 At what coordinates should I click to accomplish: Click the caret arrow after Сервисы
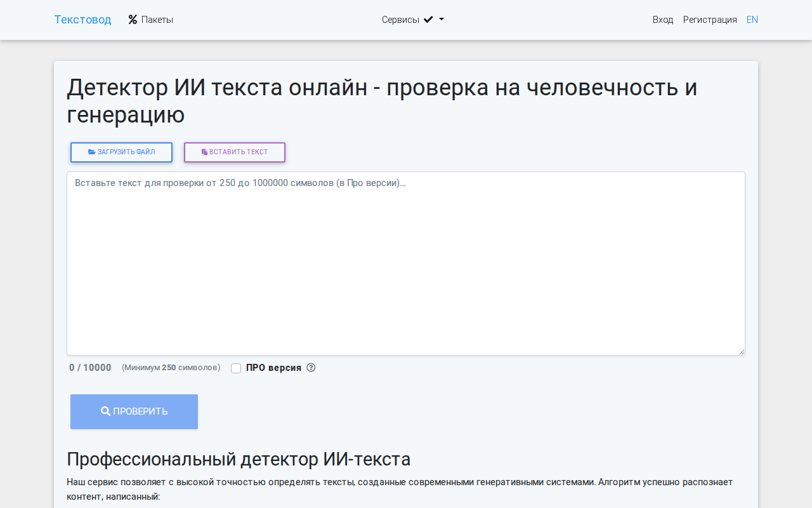point(442,20)
